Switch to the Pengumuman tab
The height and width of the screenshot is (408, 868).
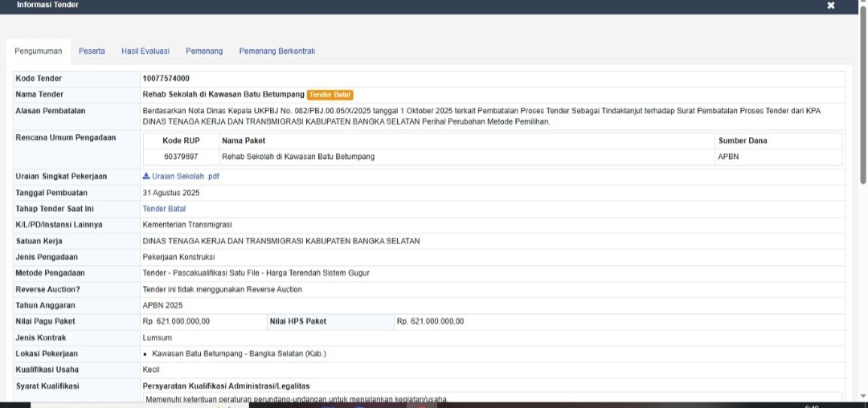pyautogui.click(x=39, y=51)
